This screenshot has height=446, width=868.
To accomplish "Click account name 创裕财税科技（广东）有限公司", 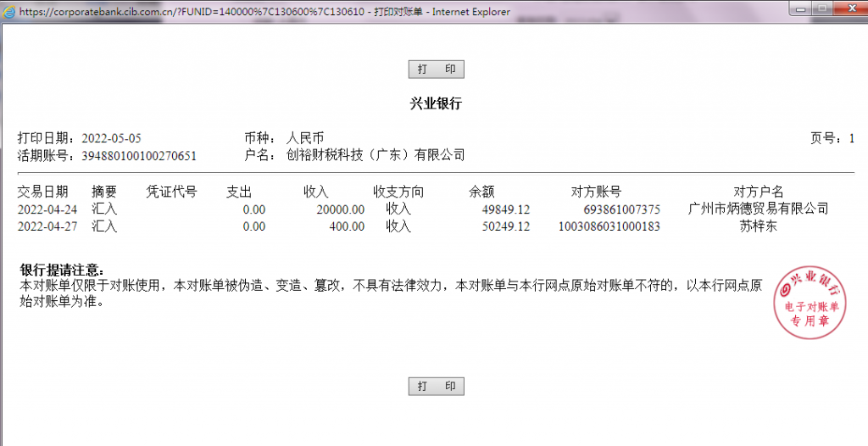I will pos(376,155).
